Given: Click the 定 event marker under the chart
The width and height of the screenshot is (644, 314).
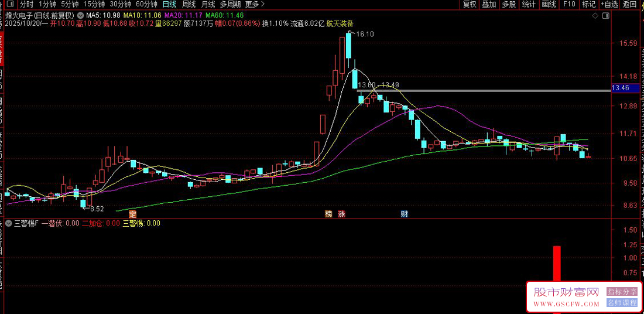Looking at the screenshot, I should (x=132, y=214).
